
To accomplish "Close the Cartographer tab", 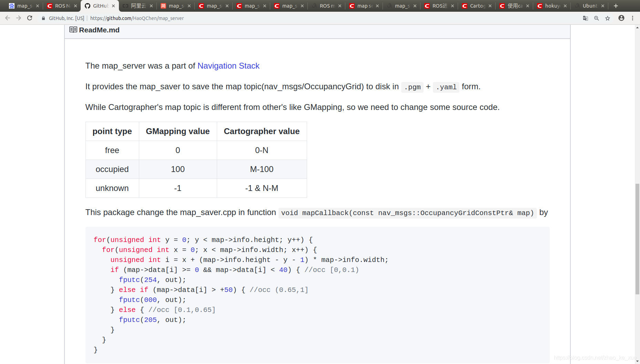I will pyautogui.click(x=490, y=6).
